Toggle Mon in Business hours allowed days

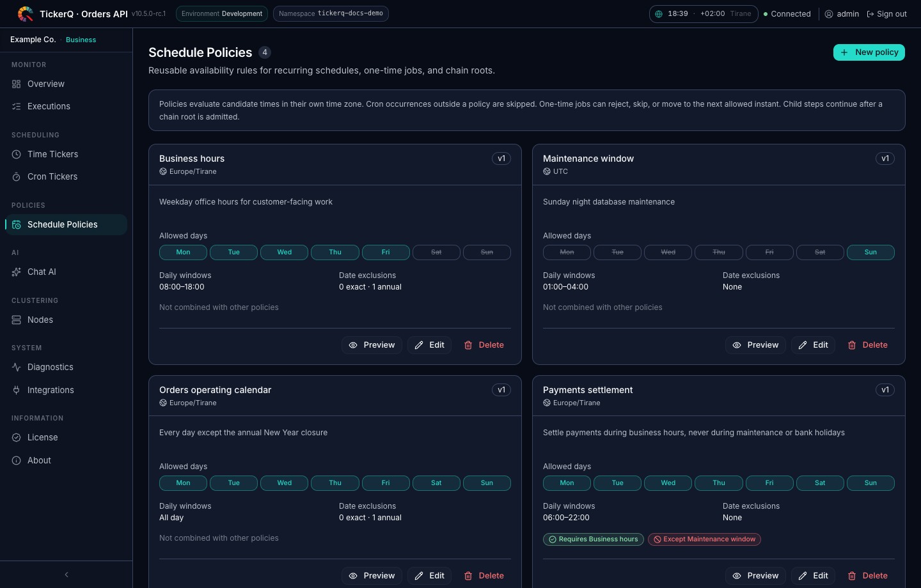pyautogui.click(x=183, y=252)
